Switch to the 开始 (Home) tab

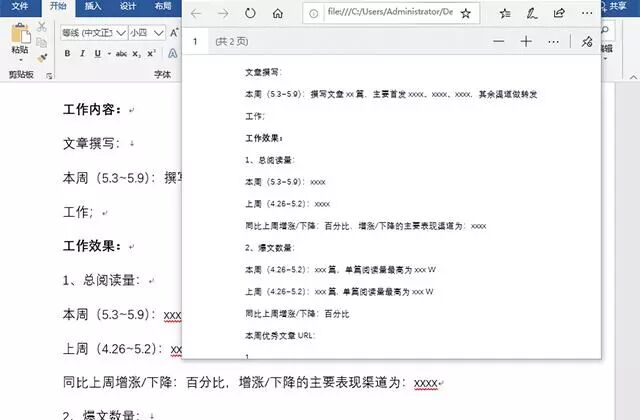click(59, 6)
